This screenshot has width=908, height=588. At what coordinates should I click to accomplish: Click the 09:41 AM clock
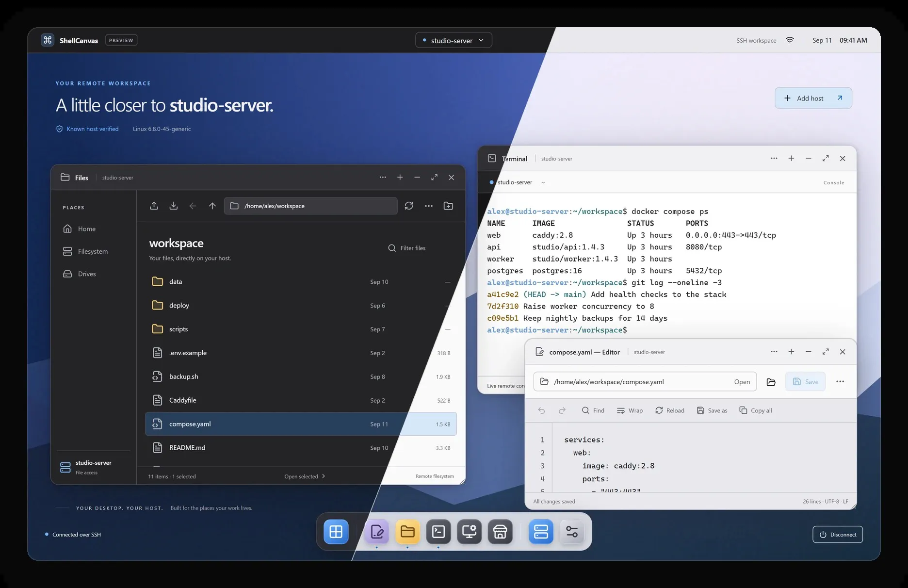[x=853, y=40]
